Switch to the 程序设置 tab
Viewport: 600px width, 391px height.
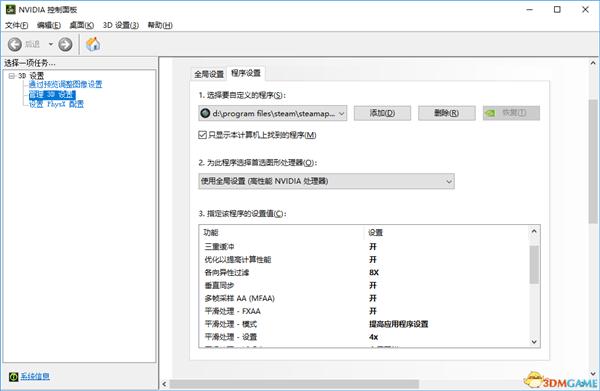coord(246,73)
